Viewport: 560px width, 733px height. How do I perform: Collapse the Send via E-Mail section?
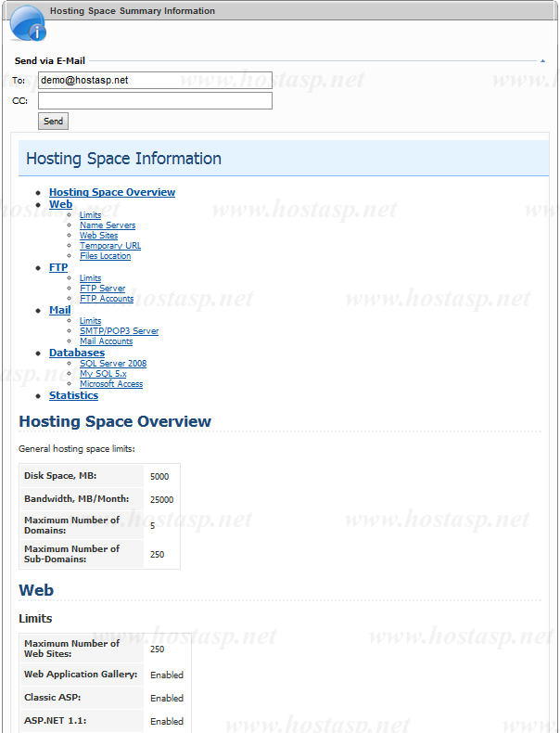tap(542, 60)
